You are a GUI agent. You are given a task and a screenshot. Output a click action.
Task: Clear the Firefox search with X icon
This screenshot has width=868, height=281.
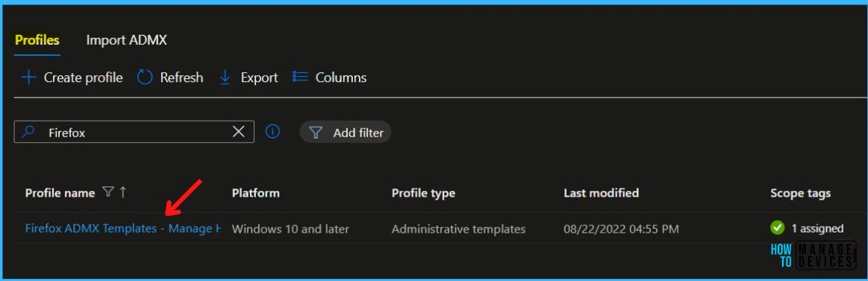coord(239,132)
